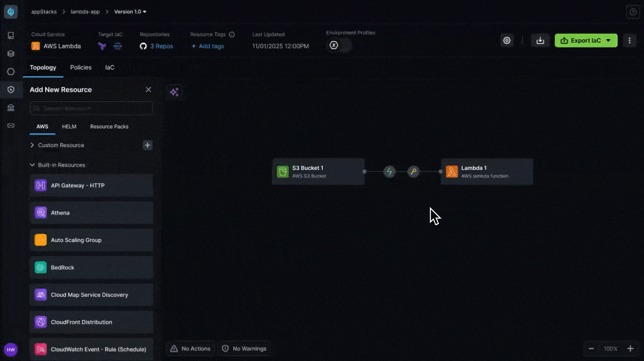The width and height of the screenshot is (644, 361).
Task: Open the settings gear icon
Action: tap(507, 41)
